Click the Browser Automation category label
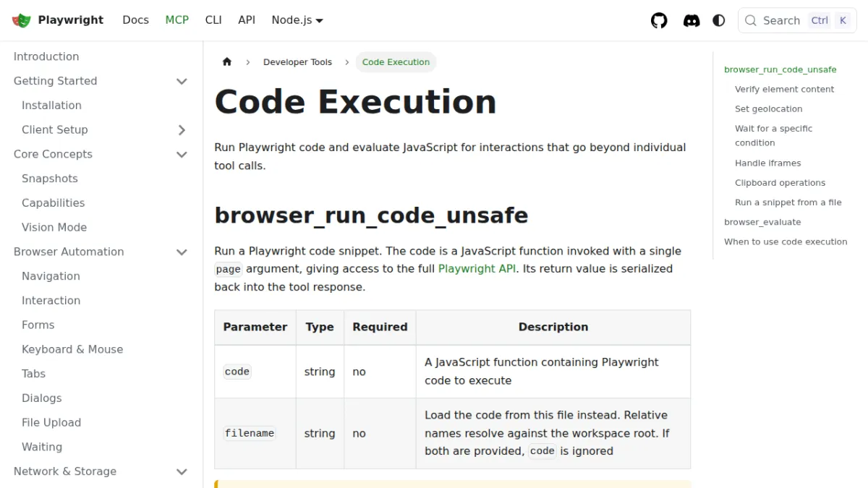868x488 pixels. (69, 252)
